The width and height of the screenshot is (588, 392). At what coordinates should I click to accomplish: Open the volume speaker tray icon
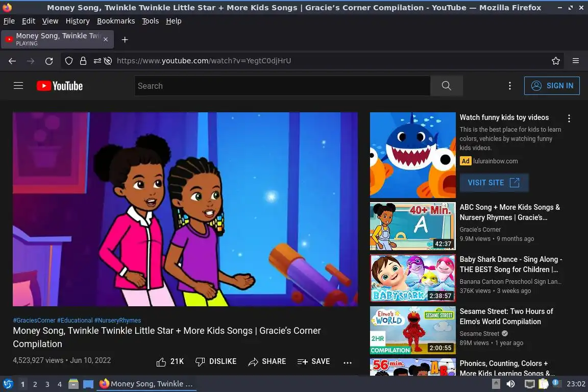(x=510, y=384)
